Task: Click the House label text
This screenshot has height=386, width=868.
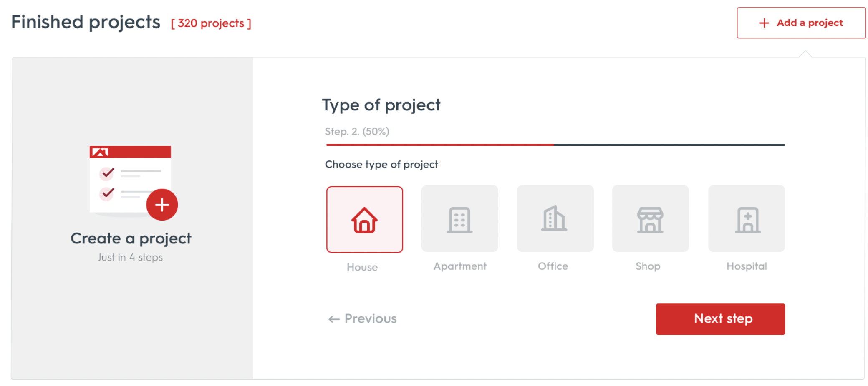Action: (x=362, y=267)
